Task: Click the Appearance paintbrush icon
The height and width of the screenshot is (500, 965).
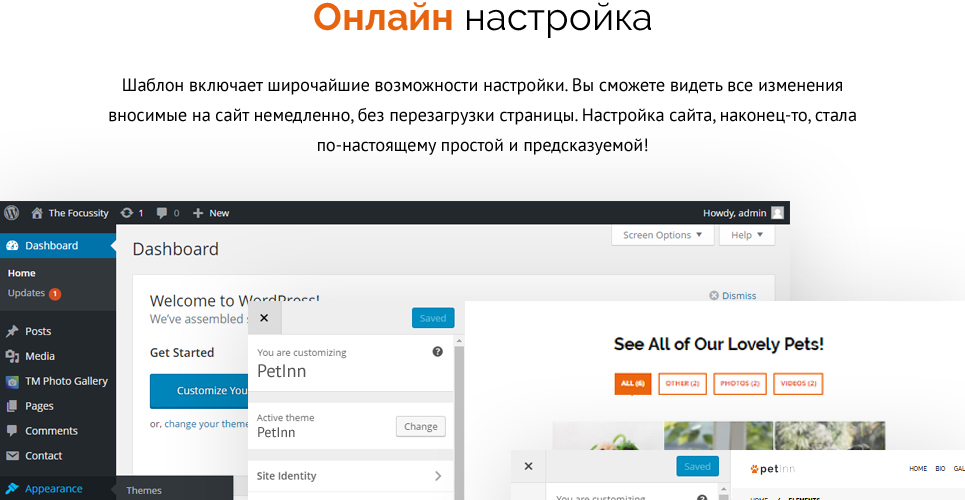Action: [12, 488]
